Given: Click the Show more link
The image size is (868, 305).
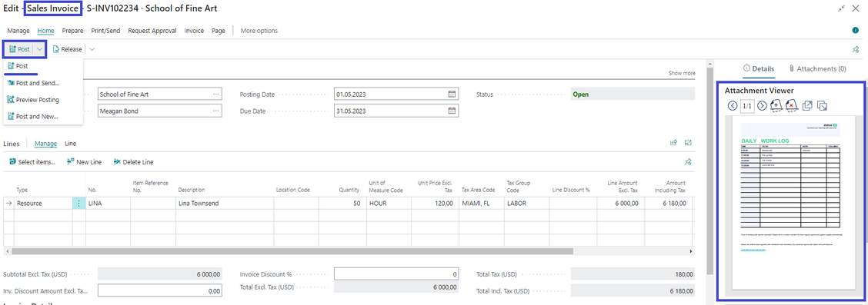Looking at the screenshot, I should [682, 73].
